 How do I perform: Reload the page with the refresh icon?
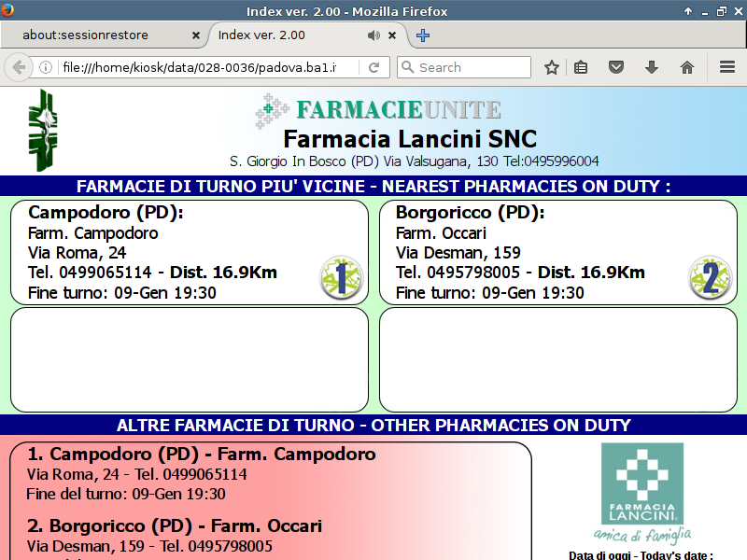coord(373,67)
